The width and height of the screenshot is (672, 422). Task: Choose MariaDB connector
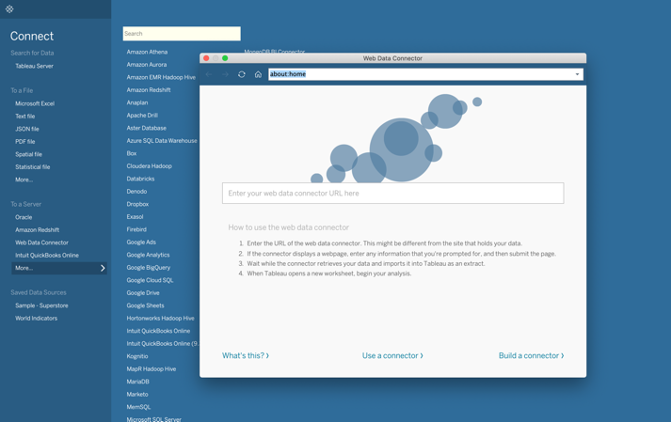pos(138,381)
